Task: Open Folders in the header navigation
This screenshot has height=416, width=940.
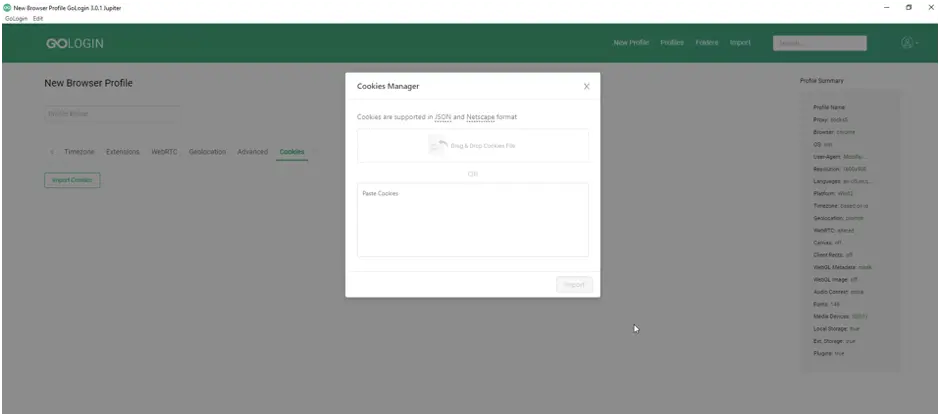Action: [x=707, y=43]
